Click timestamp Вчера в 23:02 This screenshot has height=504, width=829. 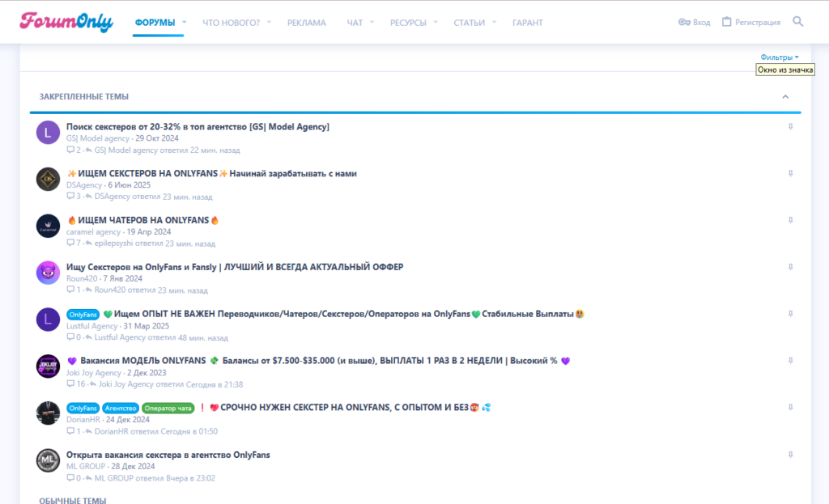point(191,478)
